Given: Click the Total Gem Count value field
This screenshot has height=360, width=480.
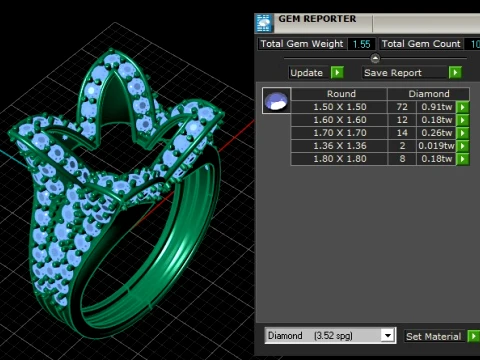Looking at the screenshot, I should (473, 44).
